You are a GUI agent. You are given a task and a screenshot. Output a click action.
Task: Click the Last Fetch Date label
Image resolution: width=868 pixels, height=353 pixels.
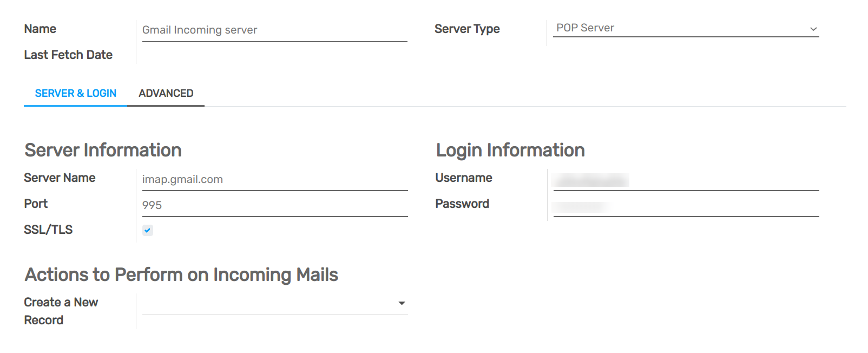coord(68,55)
